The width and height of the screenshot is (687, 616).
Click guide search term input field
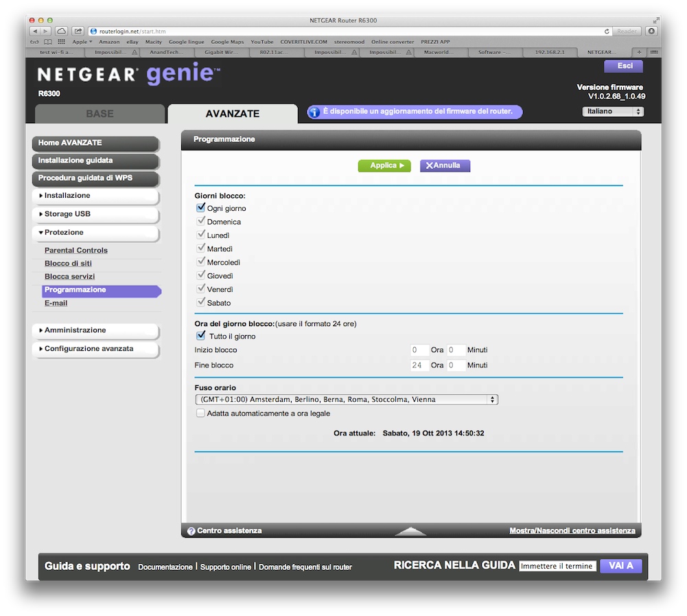click(557, 566)
